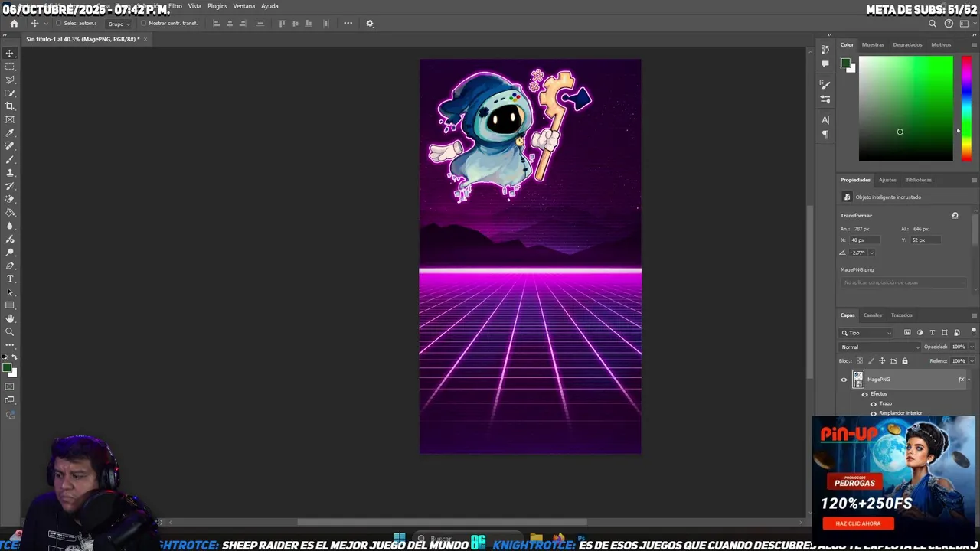Image resolution: width=980 pixels, height=551 pixels.
Task: Filter layers by type layer icon
Action: coord(932,333)
